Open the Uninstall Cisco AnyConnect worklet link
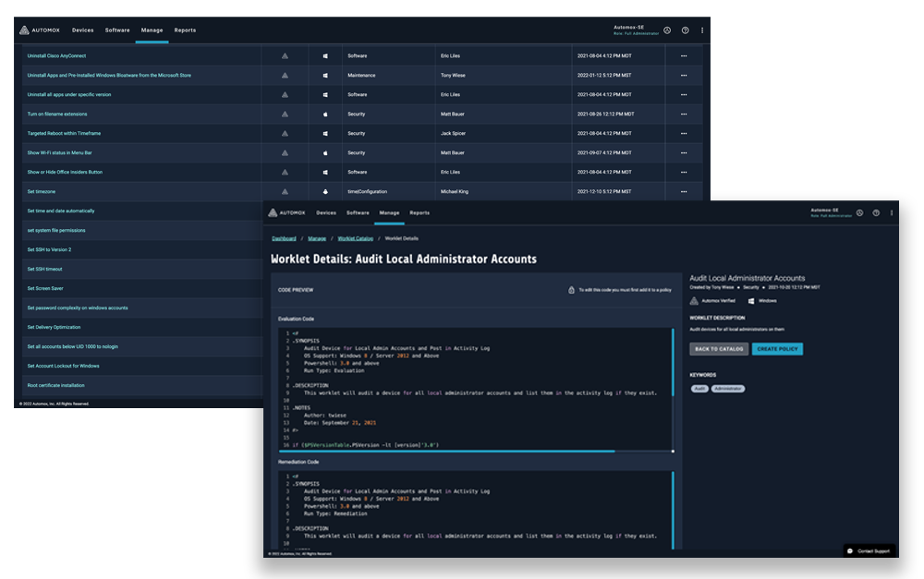 (x=56, y=56)
